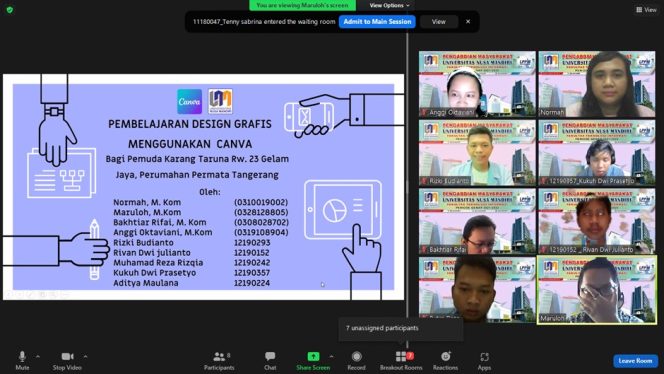The width and height of the screenshot is (664, 374).
Task: Open Reactions menu
Action: tap(445, 361)
